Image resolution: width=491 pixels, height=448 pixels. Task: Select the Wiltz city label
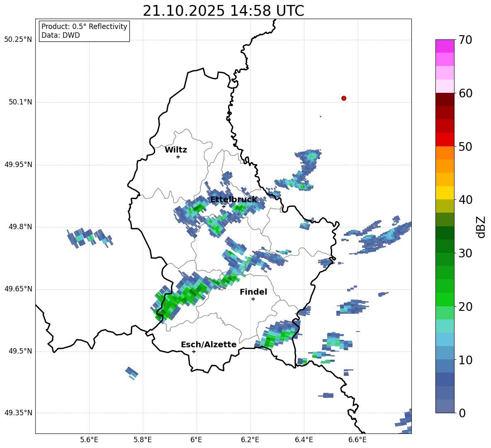click(176, 150)
